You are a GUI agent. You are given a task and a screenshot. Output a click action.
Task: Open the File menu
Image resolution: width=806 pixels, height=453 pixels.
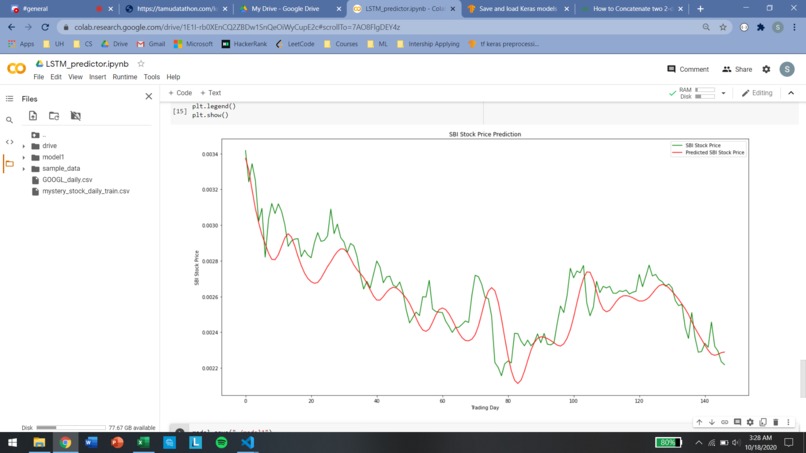coord(39,77)
